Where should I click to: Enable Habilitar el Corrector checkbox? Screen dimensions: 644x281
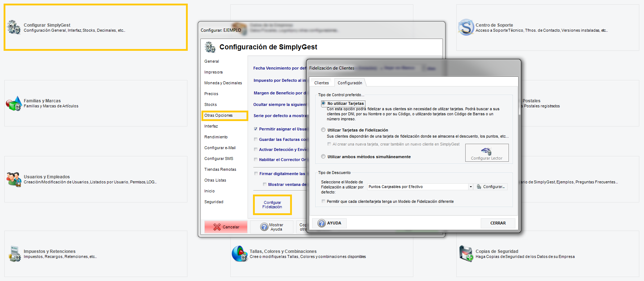point(256,160)
